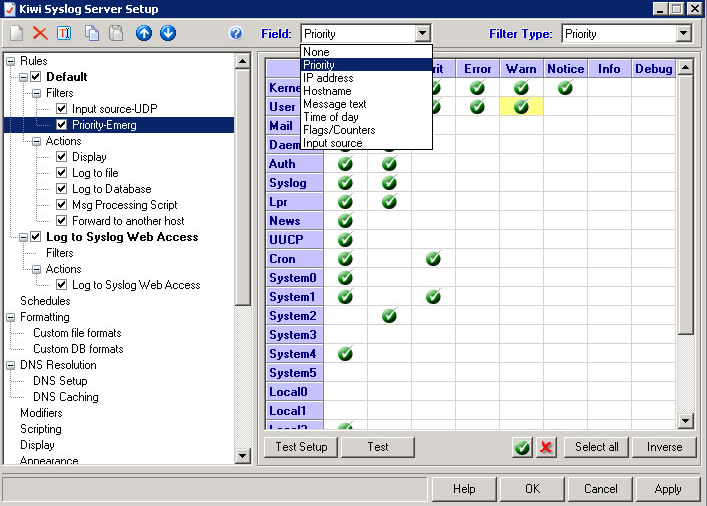
Task: Click the green tick set button
Action: pos(523,447)
